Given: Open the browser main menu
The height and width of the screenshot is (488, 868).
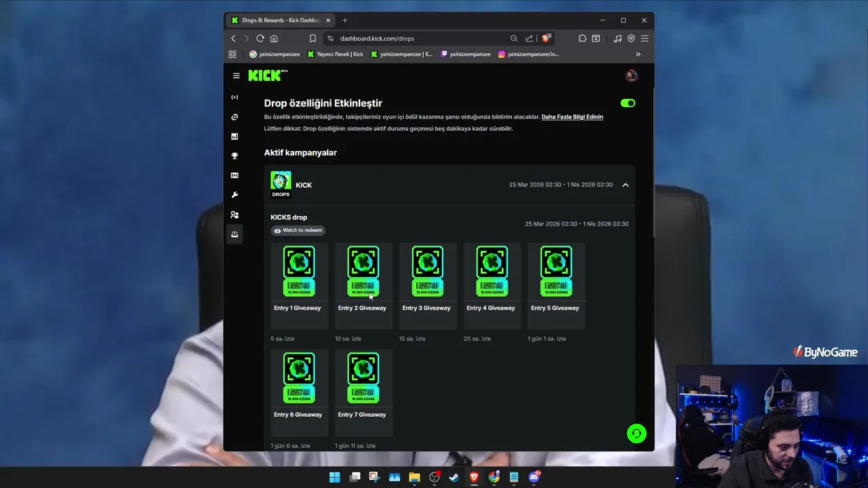Looking at the screenshot, I should tap(645, 39).
